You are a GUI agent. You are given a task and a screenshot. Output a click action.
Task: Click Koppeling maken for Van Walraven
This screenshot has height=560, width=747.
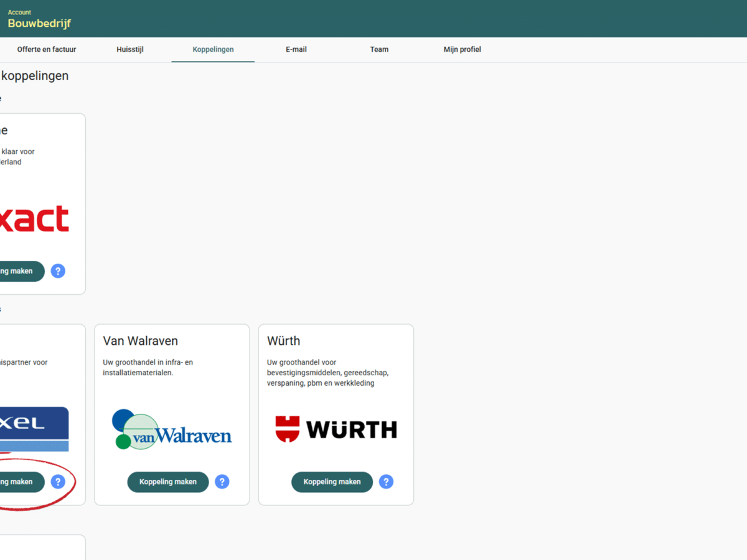click(x=167, y=482)
